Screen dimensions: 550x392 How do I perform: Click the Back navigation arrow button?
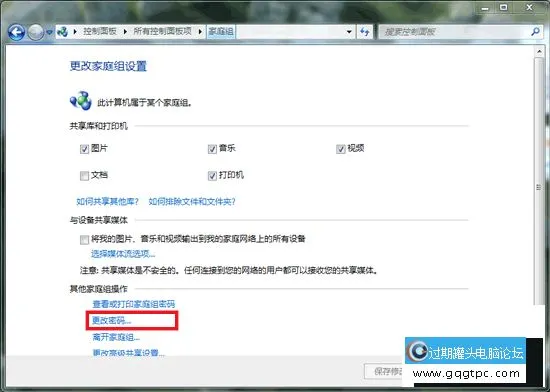[x=16, y=33]
